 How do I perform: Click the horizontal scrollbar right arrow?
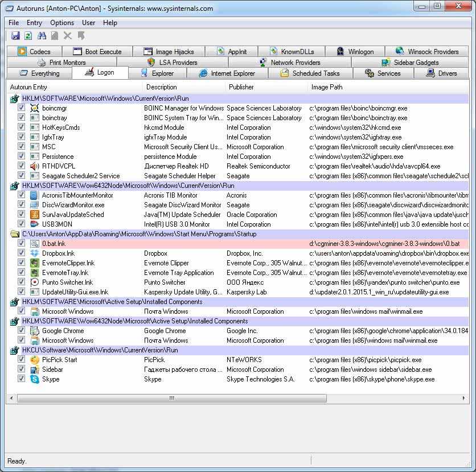pyautogui.click(x=465, y=399)
